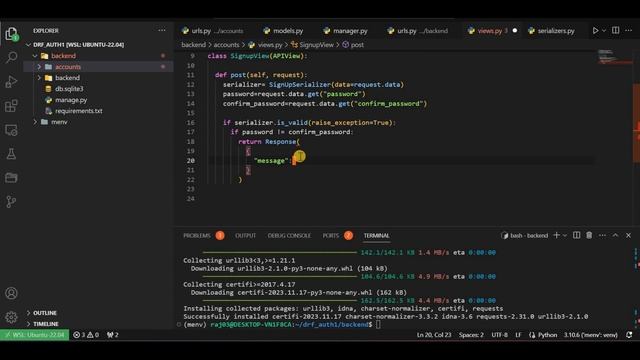Select Python interpreter 3.10.6 menv
Viewport: 640px width, 360px height.
[x=591, y=335]
